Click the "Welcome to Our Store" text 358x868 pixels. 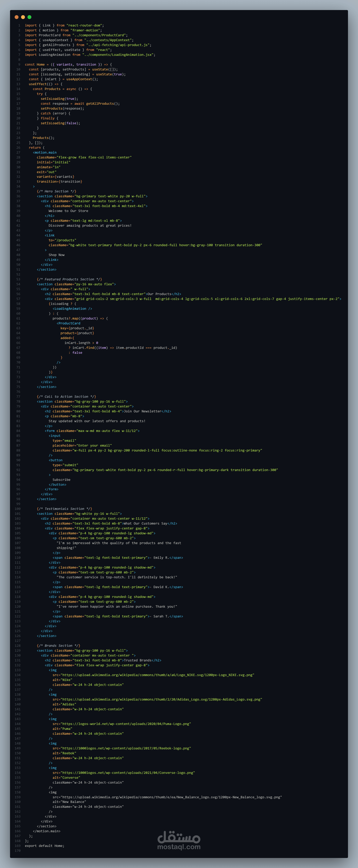(68, 211)
